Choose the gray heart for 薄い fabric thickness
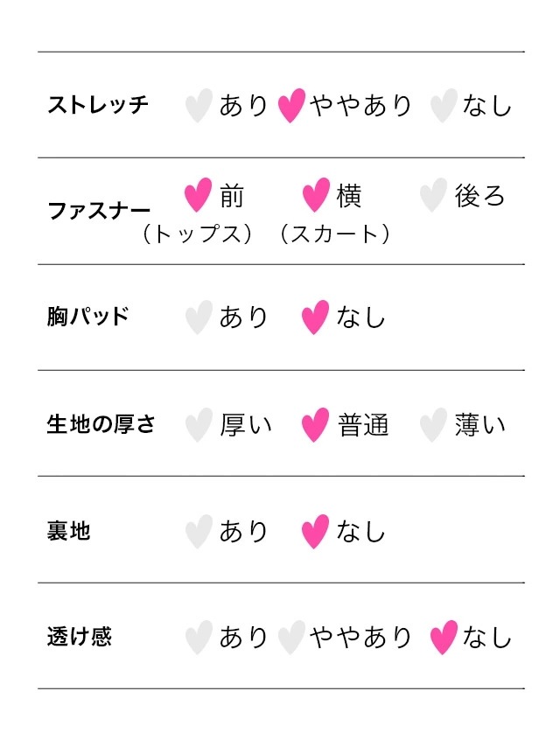560x747 pixels. pyautogui.click(x=433, y=425)
